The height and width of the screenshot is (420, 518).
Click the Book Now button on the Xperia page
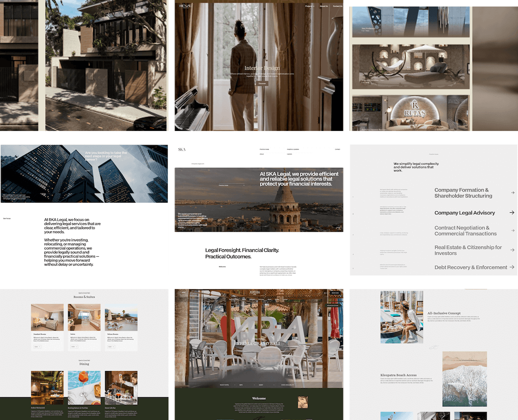click(335, 293)
